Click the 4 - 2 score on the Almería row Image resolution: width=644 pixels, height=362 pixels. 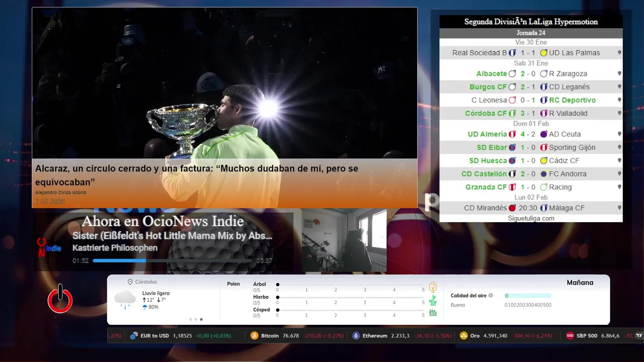[528, 134]
